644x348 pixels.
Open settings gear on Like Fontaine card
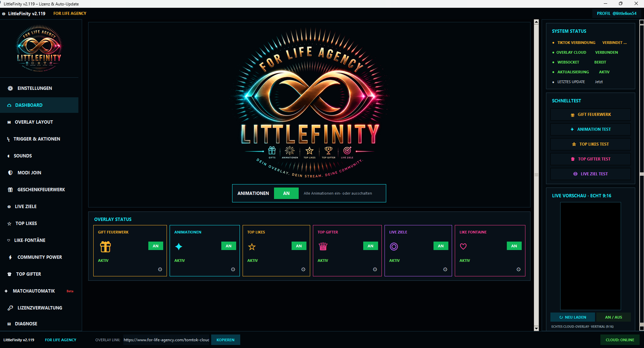(519, 269)
